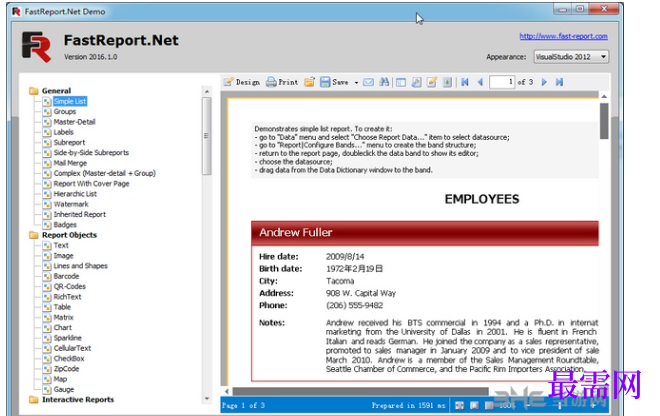Open the Mail Merge report
Viewport: 660px width, 416px height.
tap(70, 163)
